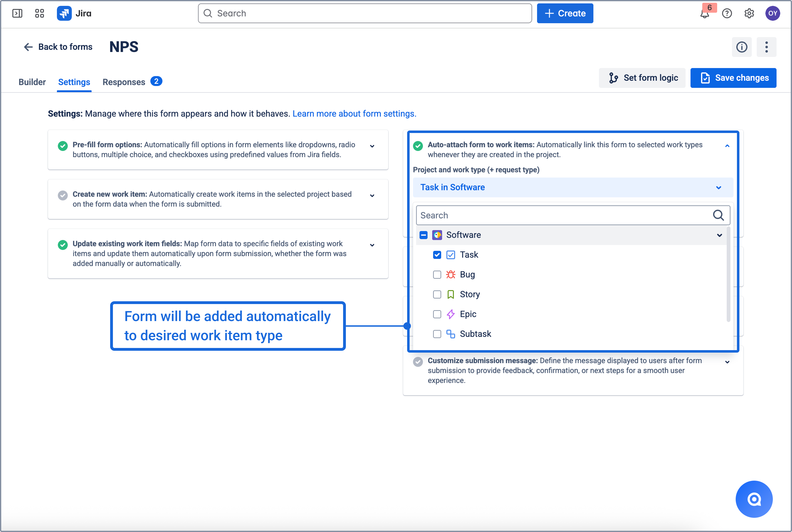
Task: Collapse the left sidebar icon
Action: click(x=17, y=13)
